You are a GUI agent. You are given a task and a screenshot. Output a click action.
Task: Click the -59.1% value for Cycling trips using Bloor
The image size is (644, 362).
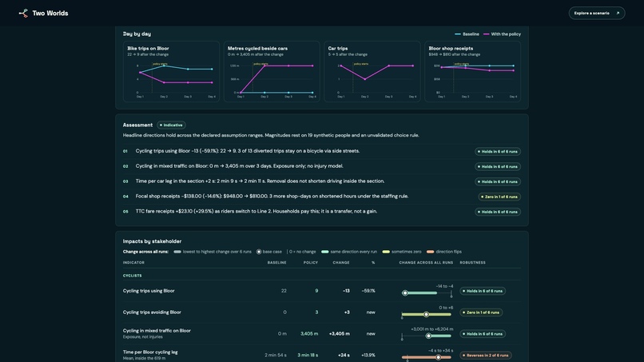pos(368,291)
